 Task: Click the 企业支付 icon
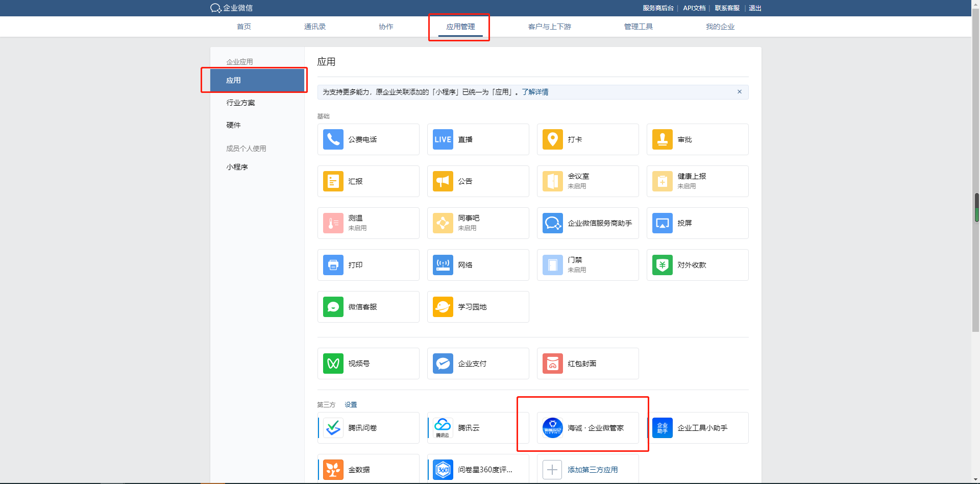pyautogui.click(x=443, y=364)
